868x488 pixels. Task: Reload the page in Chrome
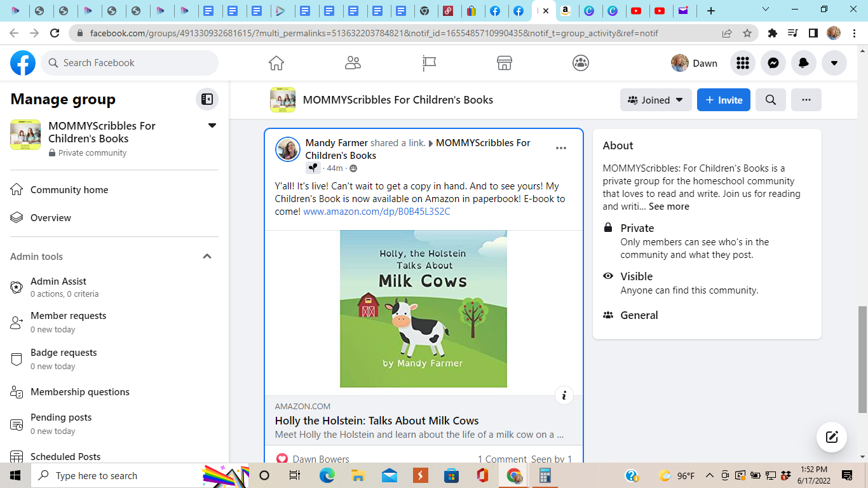coord(55,33)
